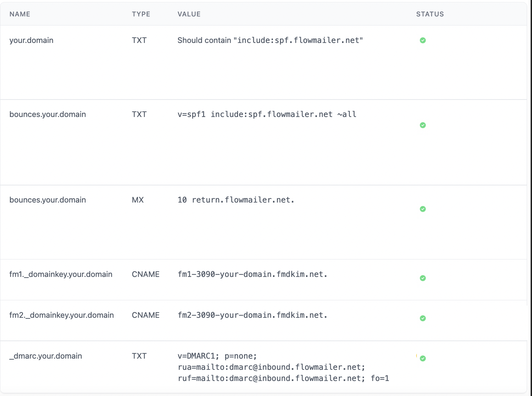Click TXT type in the _dmarc row
The image size is (532, 396).
point(139,356)
